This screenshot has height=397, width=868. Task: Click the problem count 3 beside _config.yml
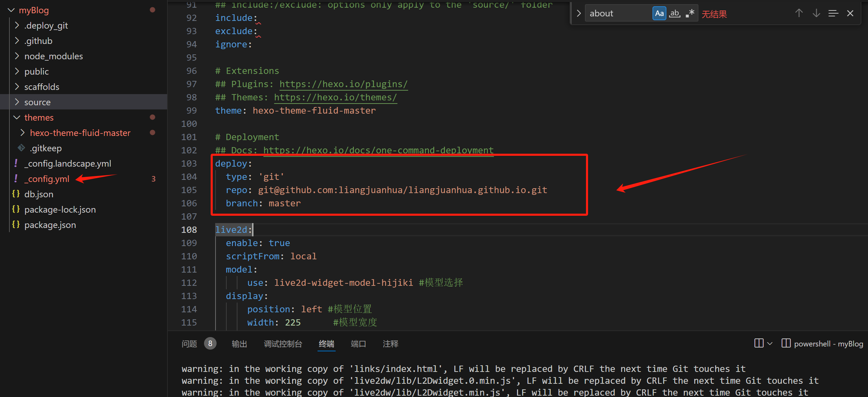tap(153, 179)
